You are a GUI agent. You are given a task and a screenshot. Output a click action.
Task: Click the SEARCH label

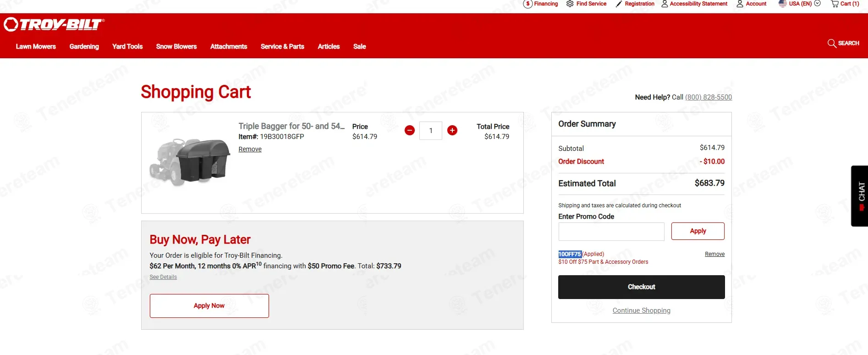tap(849, 43)
